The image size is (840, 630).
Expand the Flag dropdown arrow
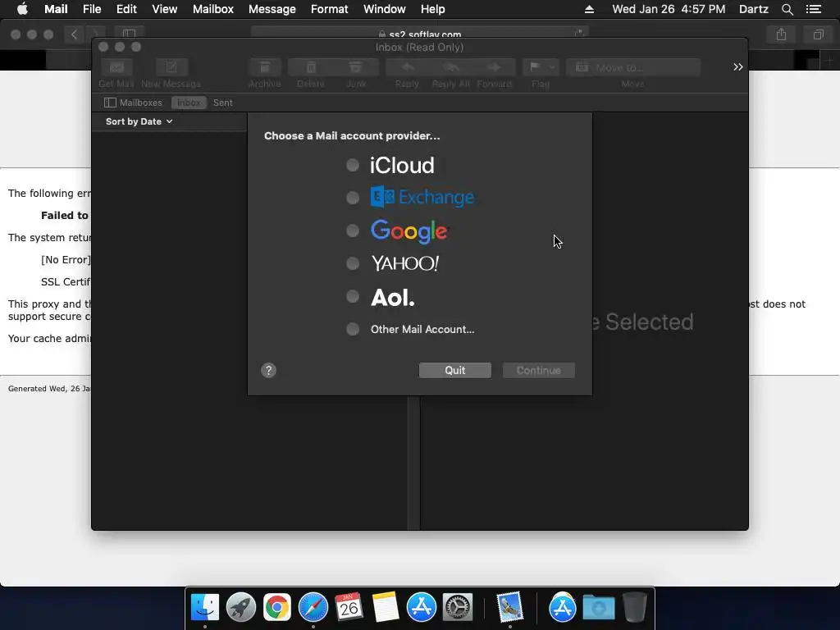[x=552, y=67]
